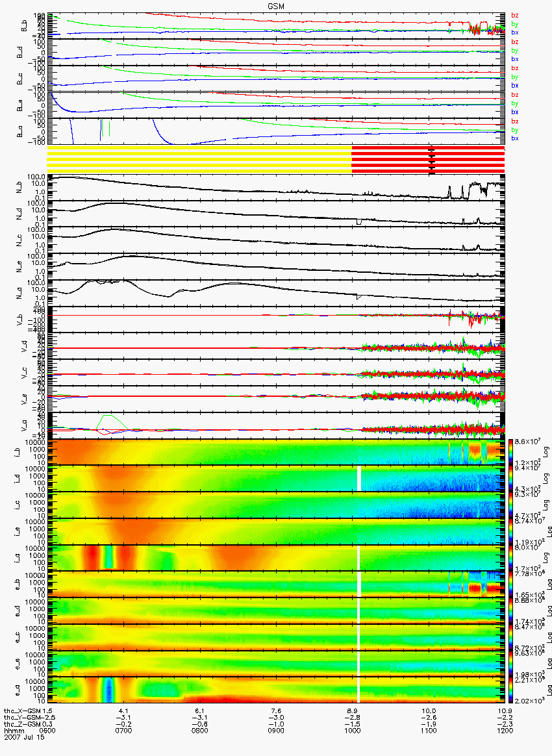The width and height of the screenshot is (552, 756).
Task: Click the Y-GSM value -2.8
Action: (352, 718)
